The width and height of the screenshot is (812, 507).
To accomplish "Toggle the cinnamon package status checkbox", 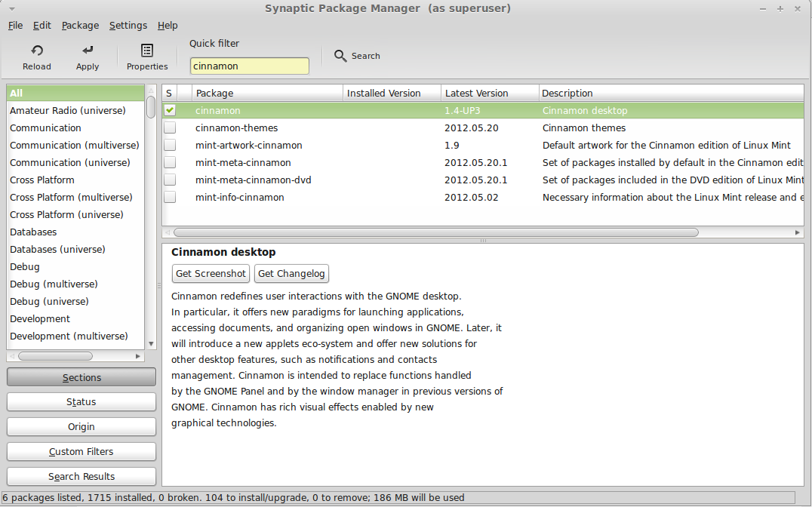I will [x=170, y=110].
